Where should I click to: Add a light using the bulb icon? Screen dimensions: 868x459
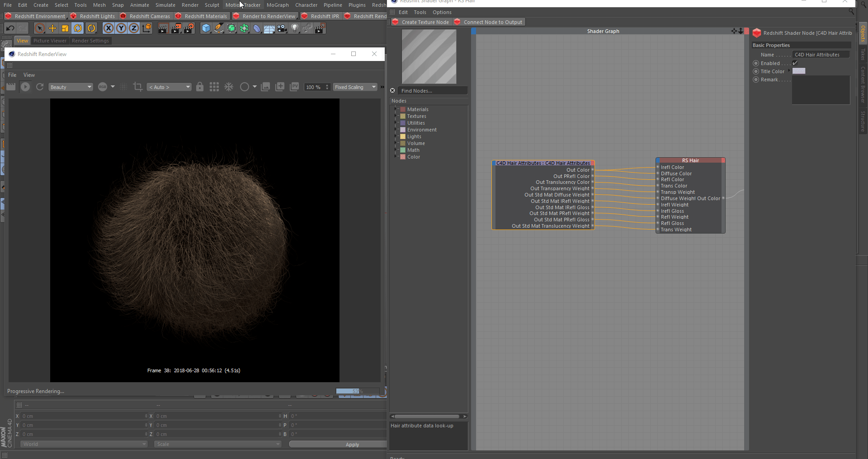click(x=295, y=28)
